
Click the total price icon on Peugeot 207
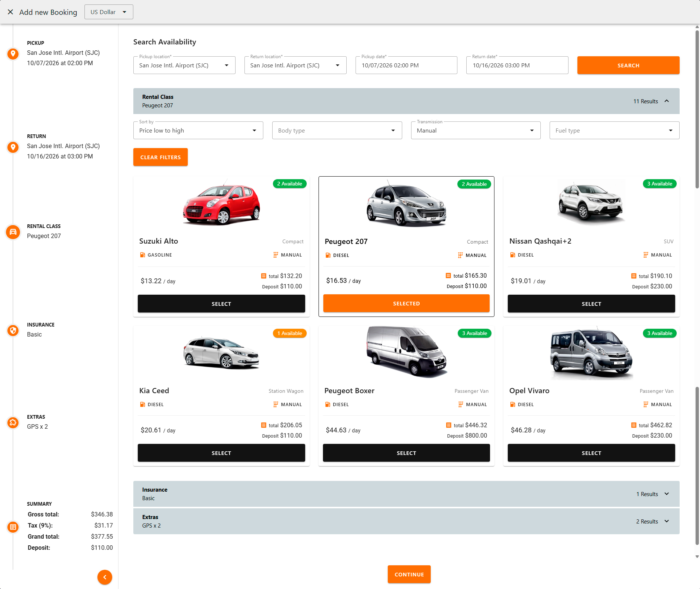coord(448,275)
